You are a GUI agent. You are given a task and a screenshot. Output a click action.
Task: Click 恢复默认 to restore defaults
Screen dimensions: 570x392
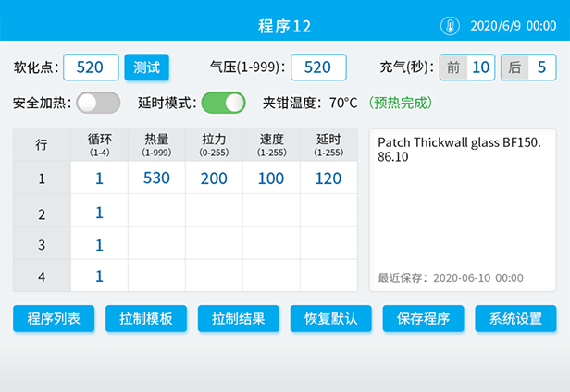[331, 319]
